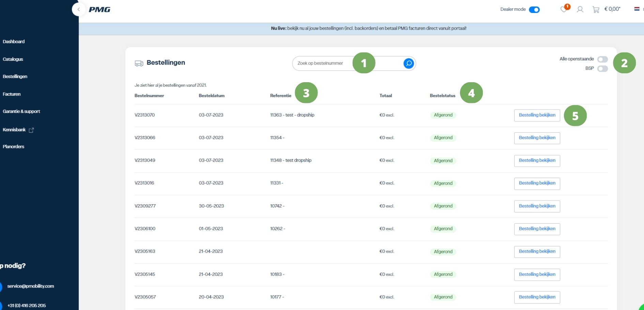This screenshot has height=310, width=644.
Task: Open Garantie & support in the sidebar
Action: [21, 112]
